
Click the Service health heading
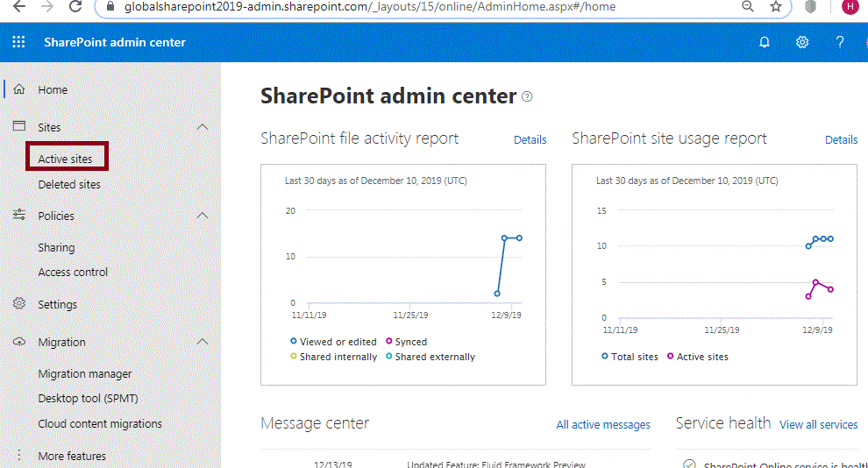click(723, 423)
